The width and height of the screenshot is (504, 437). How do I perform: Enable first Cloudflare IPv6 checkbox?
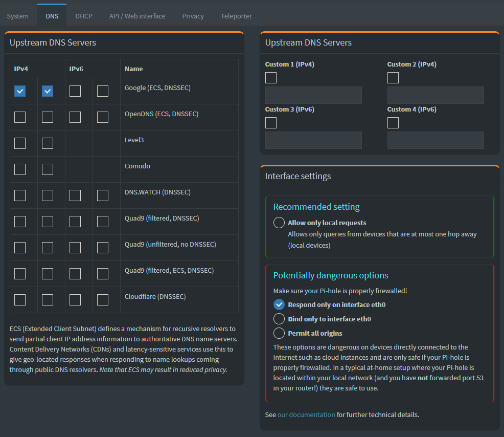(75, 300)
